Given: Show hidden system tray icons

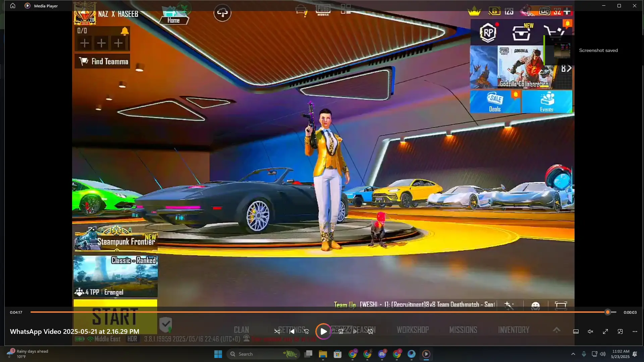Looking at the screenshot, I should tap(573, 354).
